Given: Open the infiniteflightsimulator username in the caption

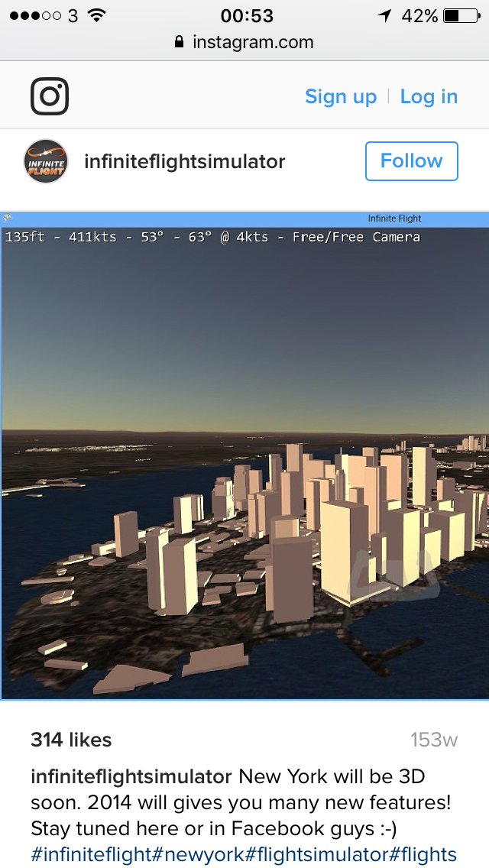Looking at the screenshot, I should point(131,776).
